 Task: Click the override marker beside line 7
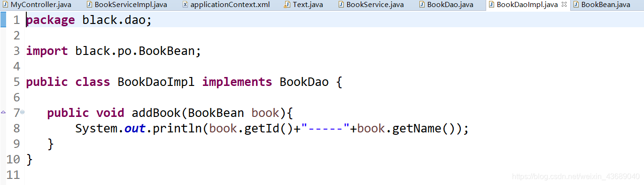pos(3,113)
